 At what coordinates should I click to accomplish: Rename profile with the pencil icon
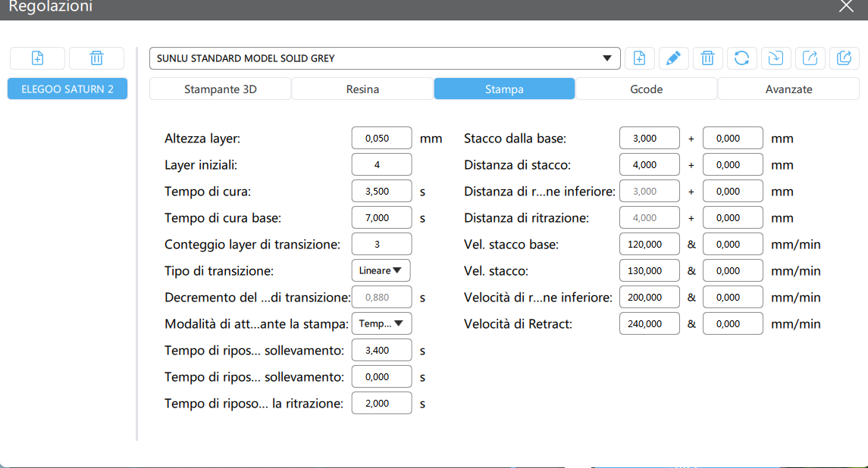click(x=673, y=58)
